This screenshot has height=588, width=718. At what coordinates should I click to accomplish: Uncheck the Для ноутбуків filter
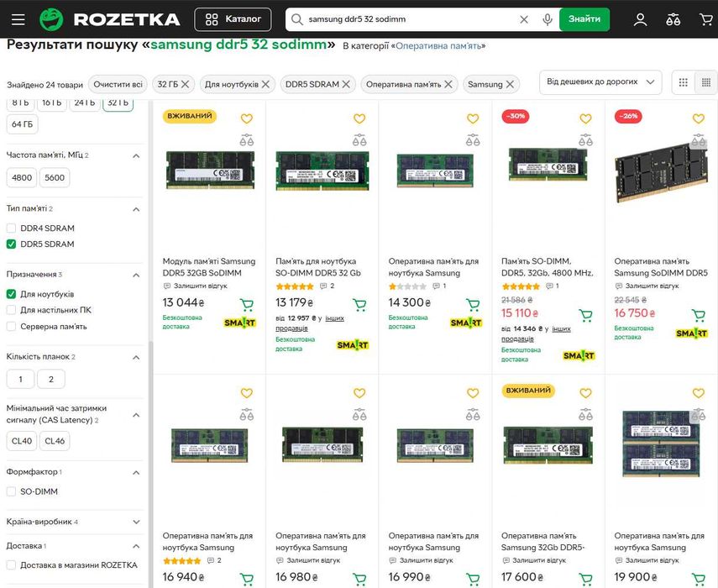(x=12, y=294)
